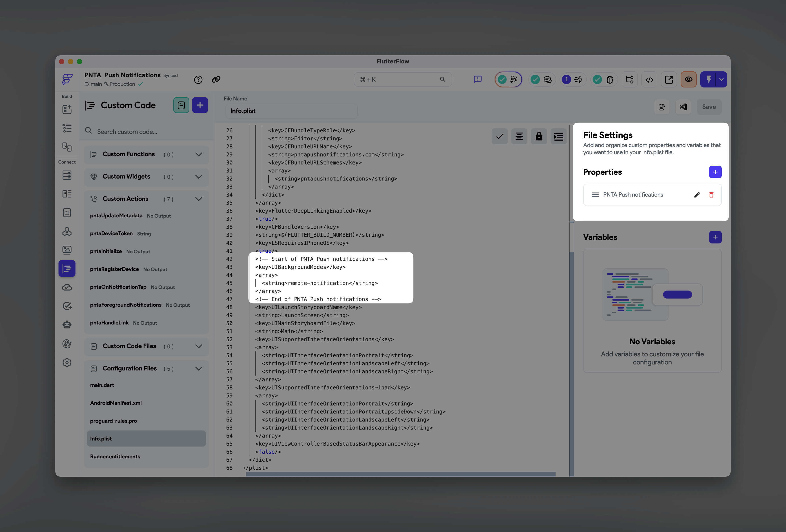The width and height of the screenshot is (786, 532).
Task: Open in VS Code icon button
Action: click(683, 107)
